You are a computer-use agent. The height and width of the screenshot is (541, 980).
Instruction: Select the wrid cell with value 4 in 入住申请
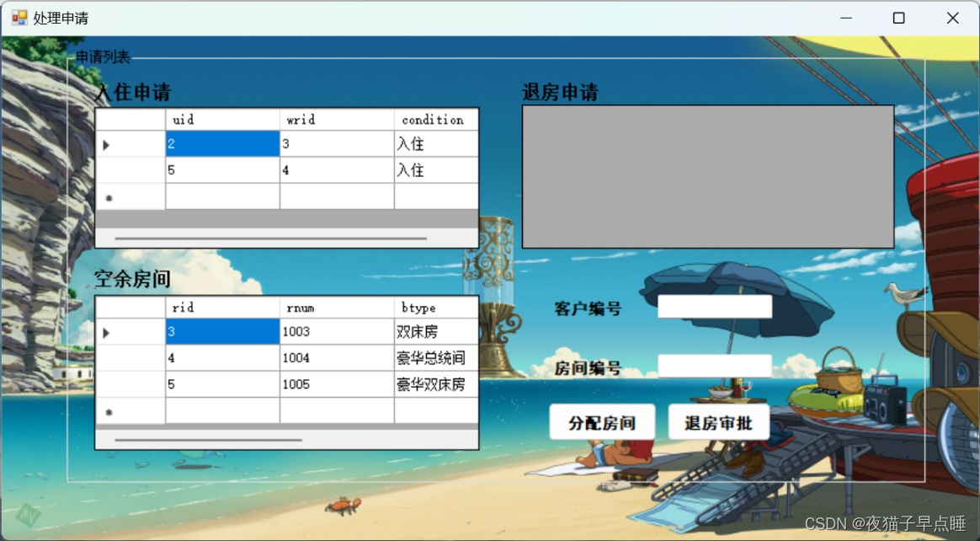tap(337, 170)
